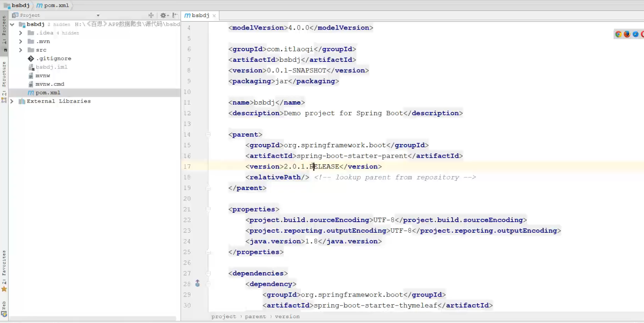The width and height of the screenshot is (644, 323).
Task: Expand the .mvn folder
Action: pyautogui.click(x=21, y=41)
